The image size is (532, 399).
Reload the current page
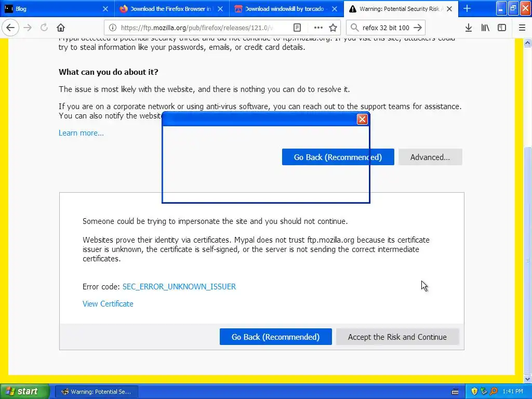[44, 28]
